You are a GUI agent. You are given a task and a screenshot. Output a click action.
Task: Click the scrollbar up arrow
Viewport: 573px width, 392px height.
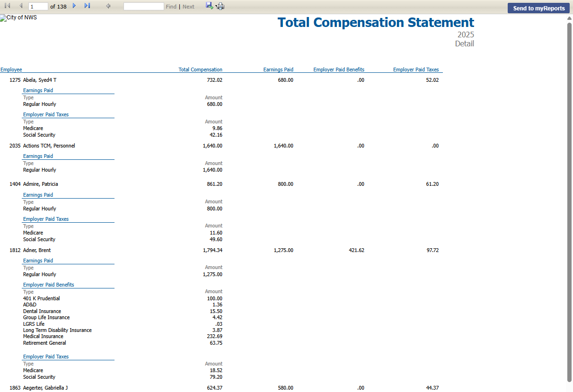click(570, 18)
